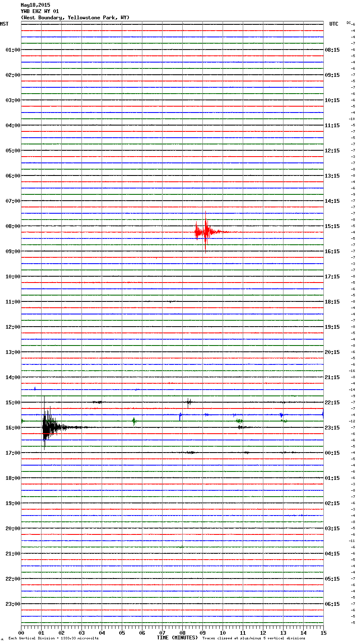
Task: Select the 05:00 MST row label
Action: pos(13,151)
